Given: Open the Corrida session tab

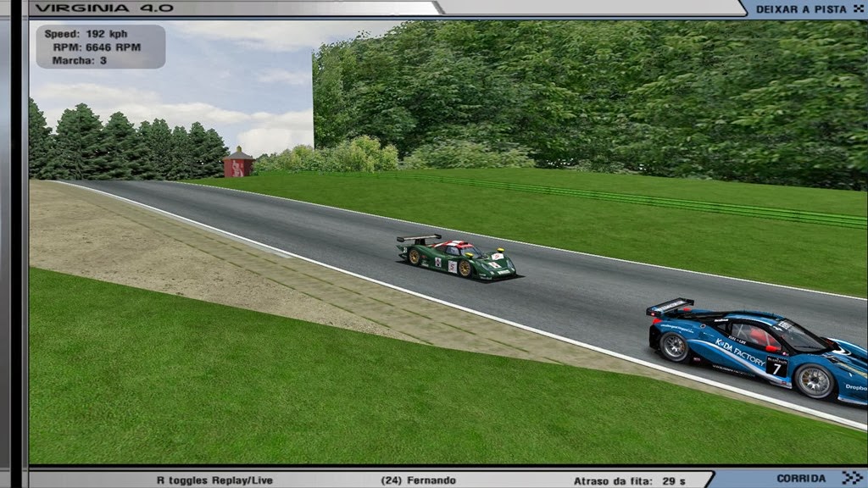Looking at the screenshot, I should (x=800, y=479).
